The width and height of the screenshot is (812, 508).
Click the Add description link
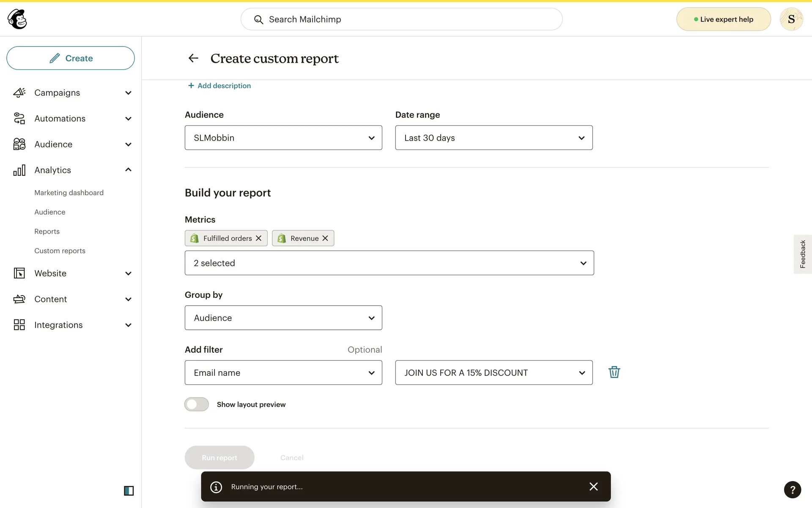point(219,86)
